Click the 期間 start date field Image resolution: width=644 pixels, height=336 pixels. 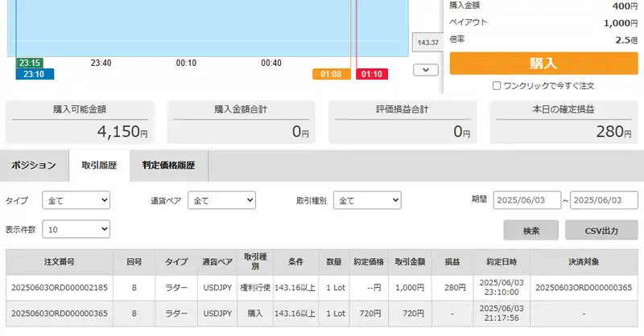[526, 200]
